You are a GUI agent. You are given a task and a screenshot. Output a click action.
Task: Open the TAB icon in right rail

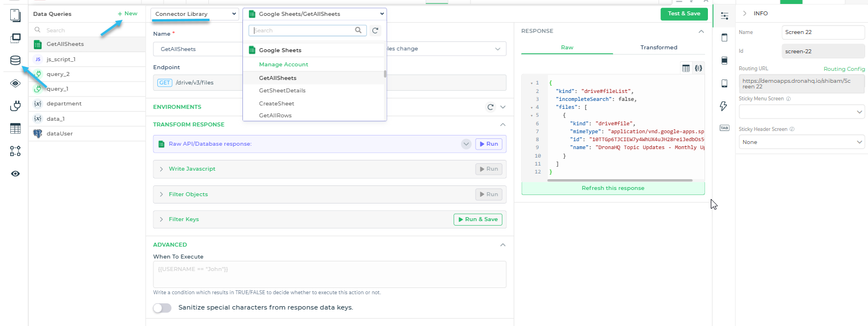pyautogui.click(x=724, y=128)
